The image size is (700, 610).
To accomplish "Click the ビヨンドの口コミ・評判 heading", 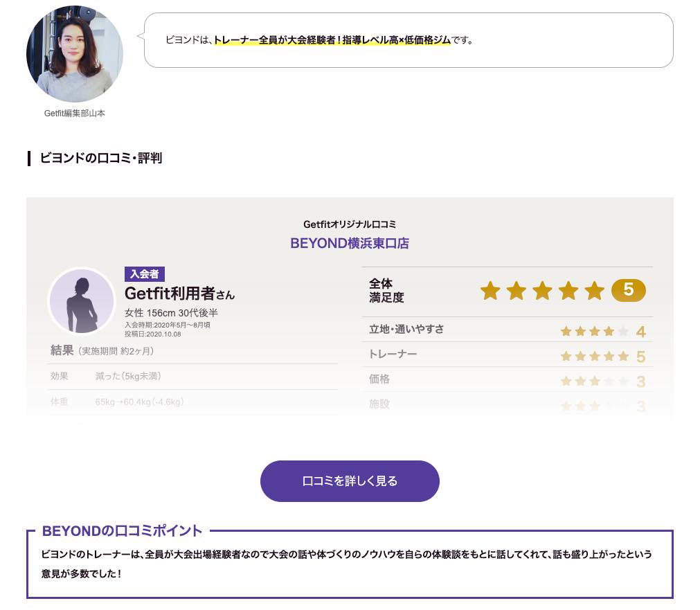I will [101, 158].
